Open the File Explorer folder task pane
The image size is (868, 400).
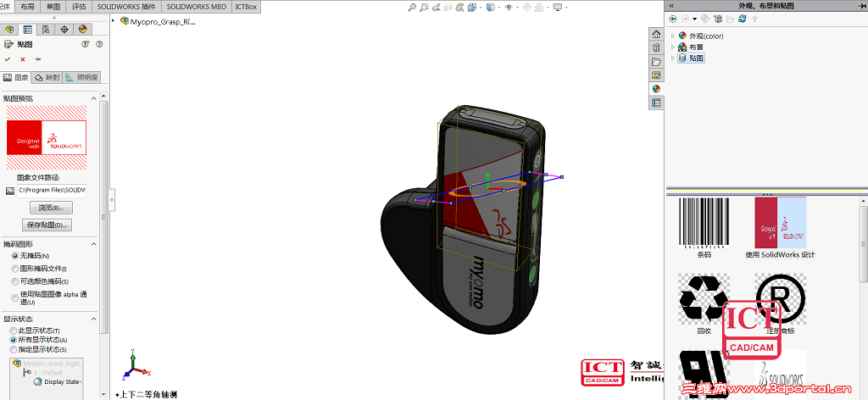(x=656, y=61)
